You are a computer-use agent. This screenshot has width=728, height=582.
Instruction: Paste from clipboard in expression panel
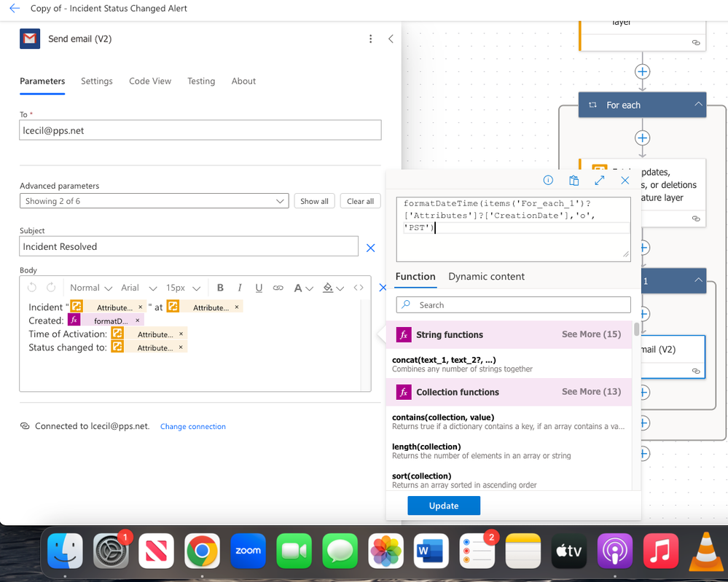tap(574, 180)
